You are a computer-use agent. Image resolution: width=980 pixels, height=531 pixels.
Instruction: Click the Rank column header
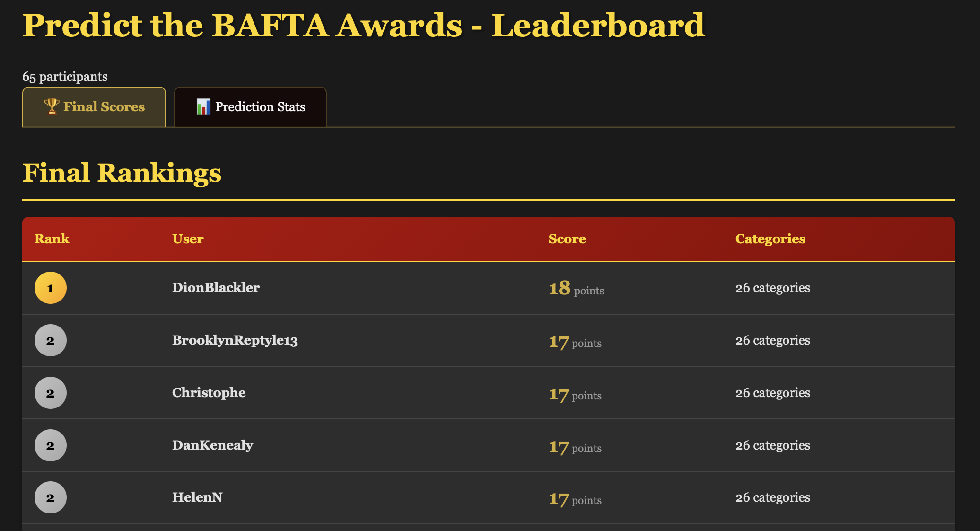pyautogui.click(x=52, y=239)
